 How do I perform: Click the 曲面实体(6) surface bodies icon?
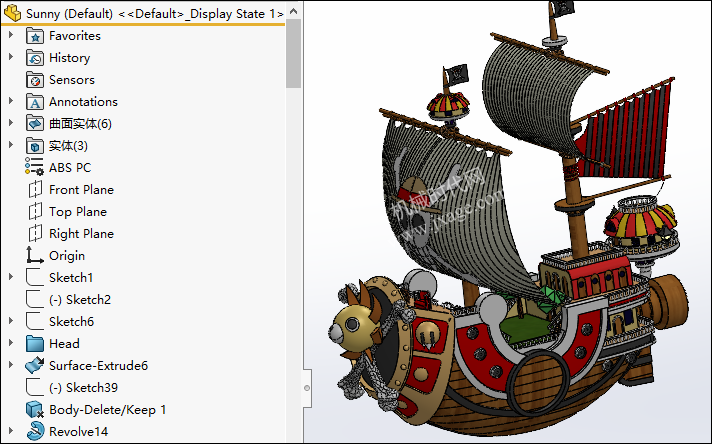click(x=35, y=124)
